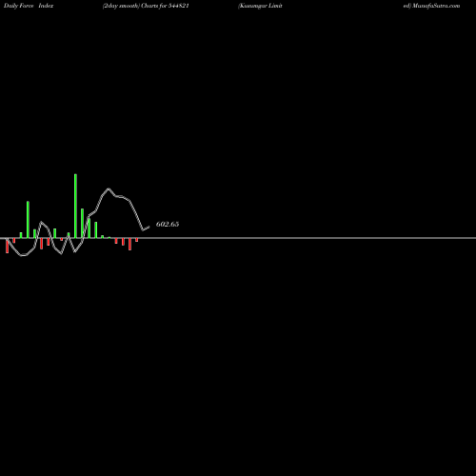476x476 pixels.
Task: Click the 'Daily Force Index' title text
Action: pos(29,6)
